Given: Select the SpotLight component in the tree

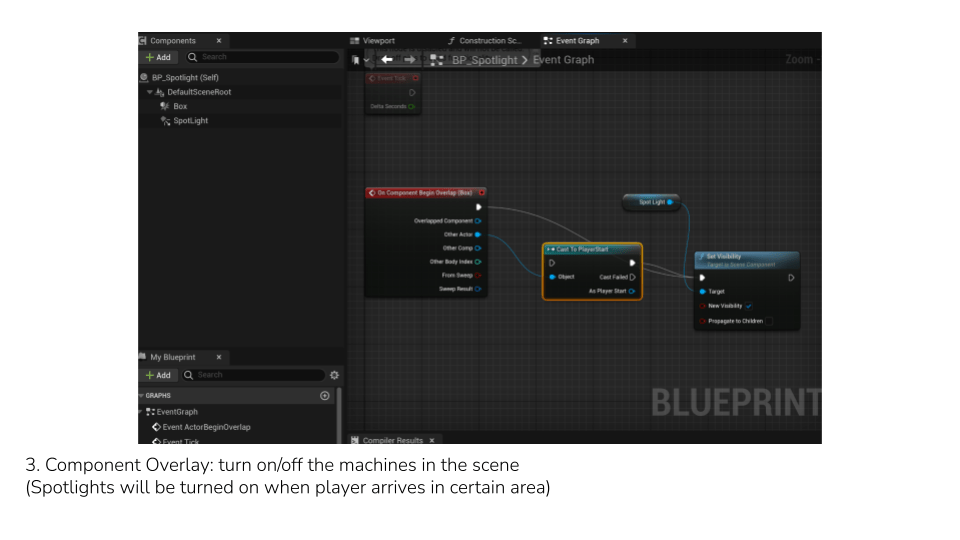Looking at the screenshot, I should [189, 121].
